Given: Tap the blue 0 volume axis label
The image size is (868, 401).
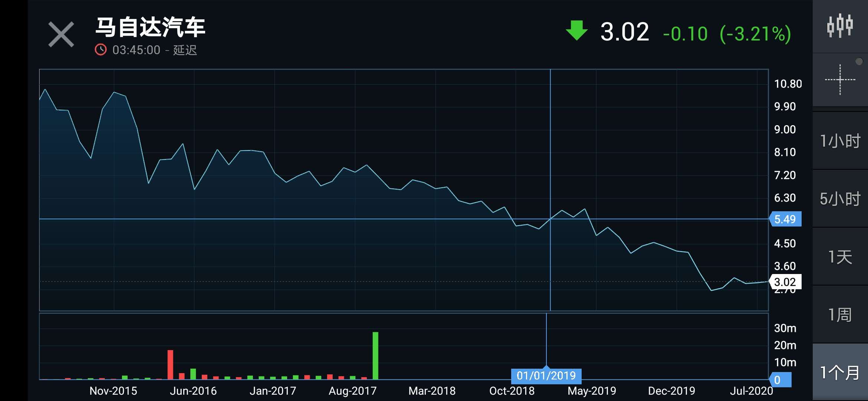Looking at the screenshot, I should (780, 380).
